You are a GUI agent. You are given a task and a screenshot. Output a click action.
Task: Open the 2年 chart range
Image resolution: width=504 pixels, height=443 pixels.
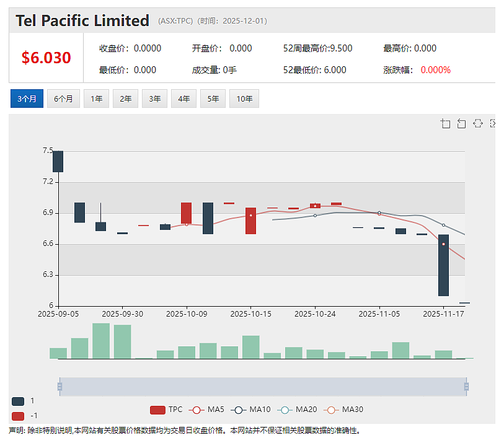(125, 99)
